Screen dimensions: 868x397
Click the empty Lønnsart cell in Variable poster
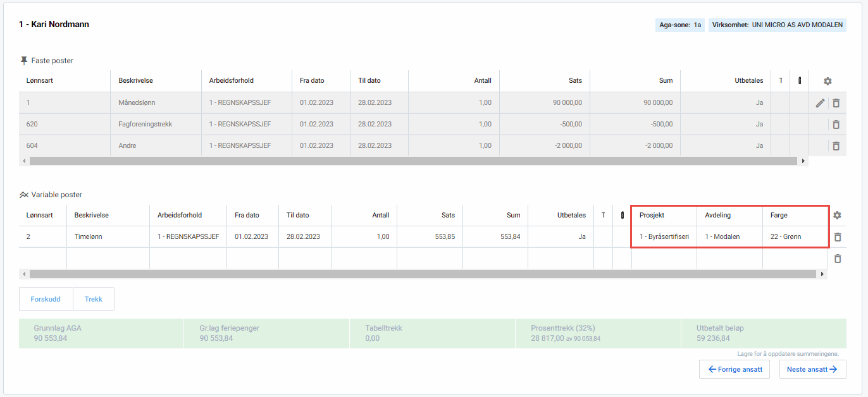pyautogui.click(x=42, y=259)
